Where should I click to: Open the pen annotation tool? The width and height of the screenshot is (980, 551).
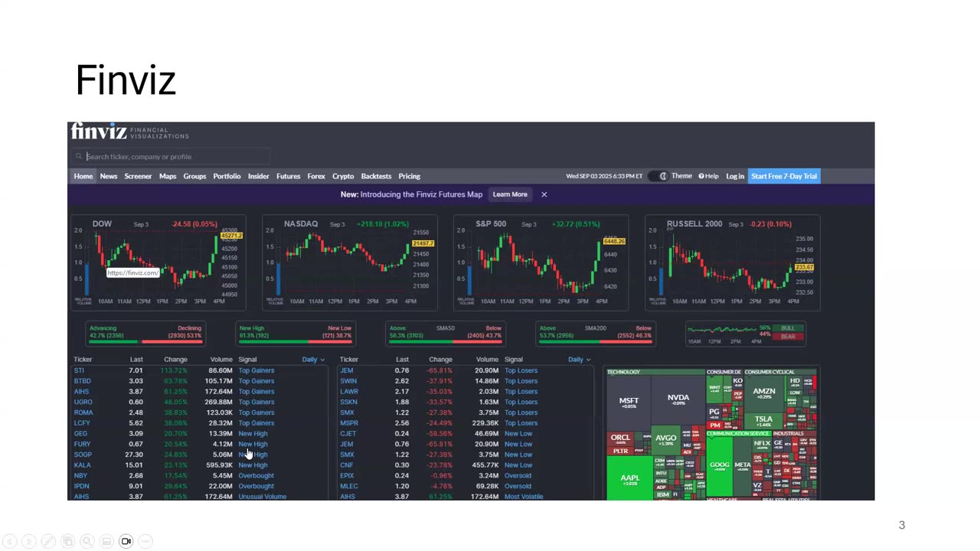click(48, 541)
